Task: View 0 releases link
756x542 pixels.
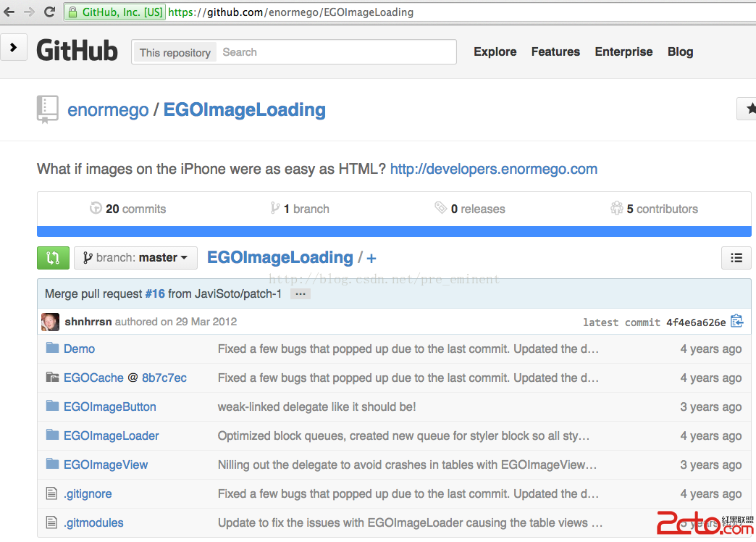Action: point(470,209)
